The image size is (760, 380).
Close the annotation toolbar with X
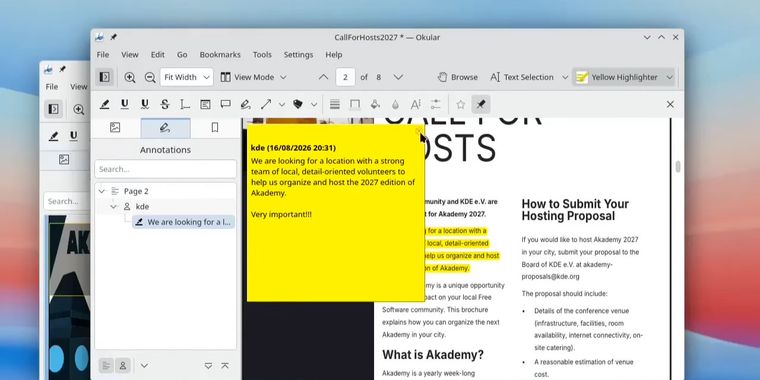tap(670, 104)
